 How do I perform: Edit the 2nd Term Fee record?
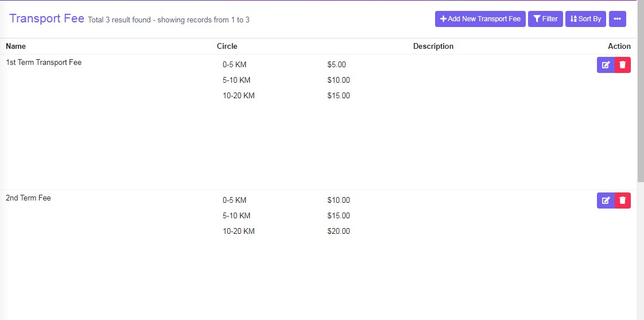point(606,201)
